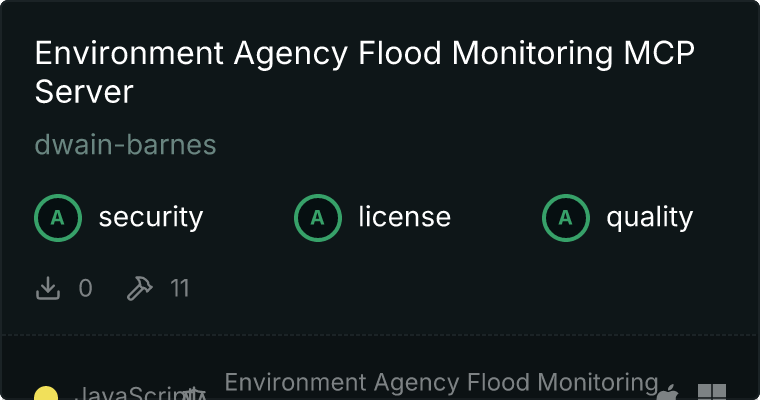Select the license label text

(x=404, y=217)
